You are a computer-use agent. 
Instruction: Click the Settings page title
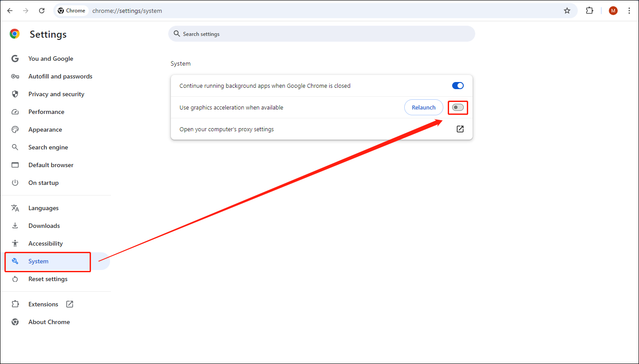coord(48,34)
